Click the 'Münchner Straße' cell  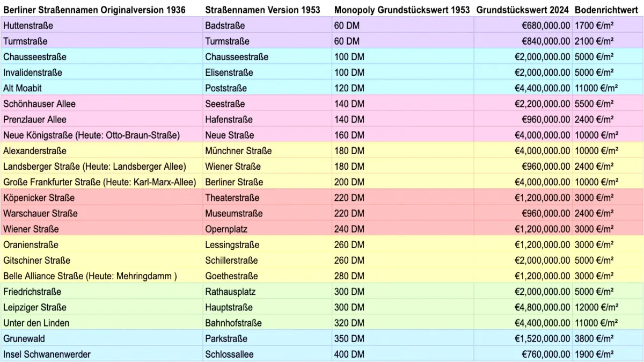238,151
